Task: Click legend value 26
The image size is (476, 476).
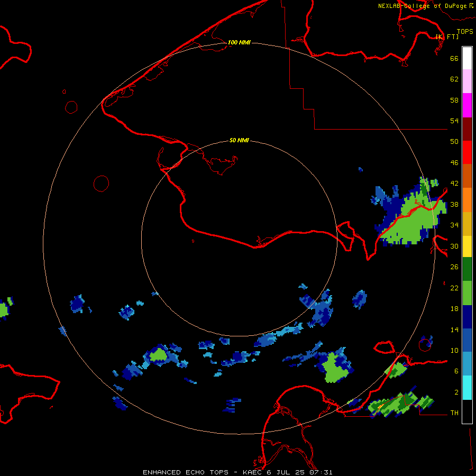Action: click(454, 267)
